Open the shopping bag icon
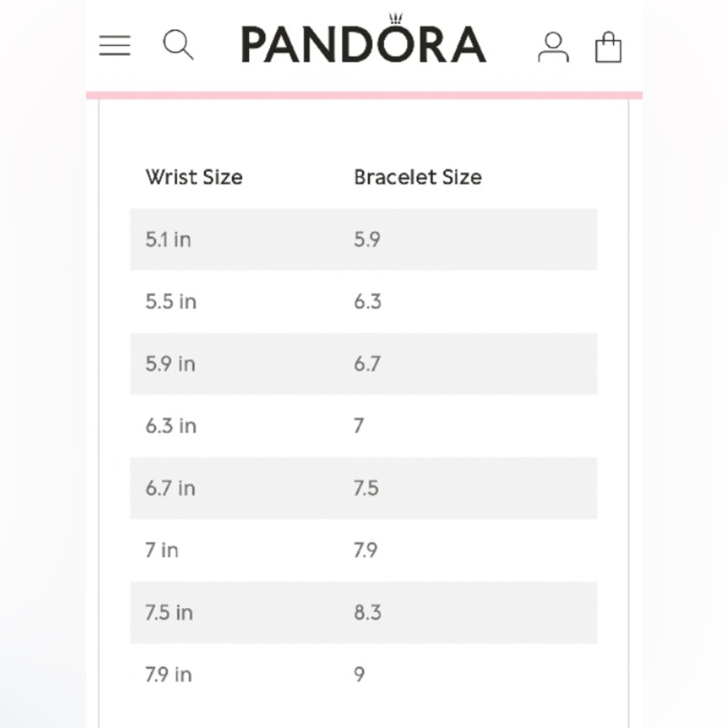 608,47
